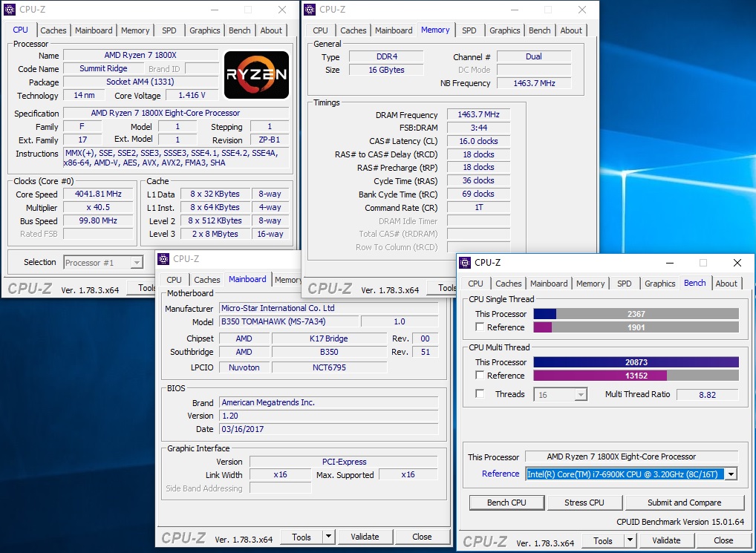Click the Core Speed value field
Screen dimensions: 756x553
coord(98,194)
